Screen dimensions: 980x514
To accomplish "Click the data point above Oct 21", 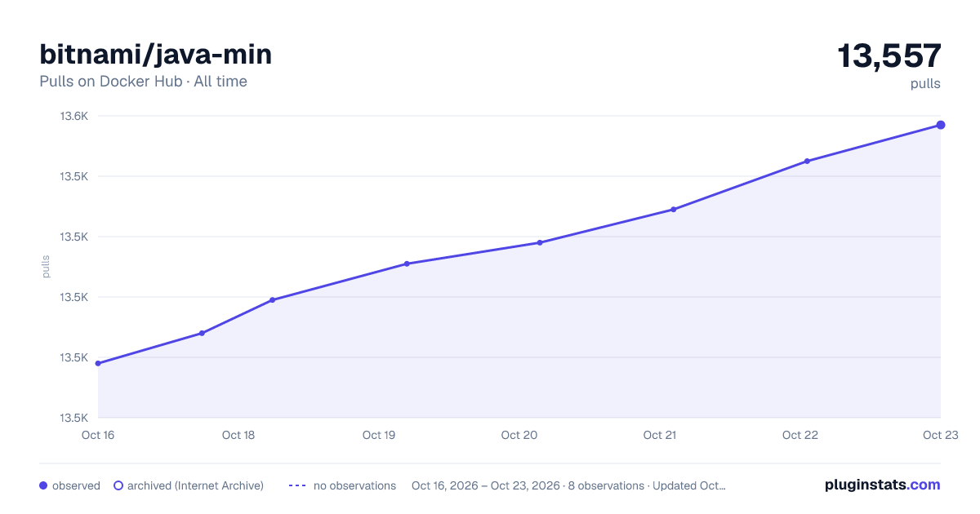I will 674,210.
